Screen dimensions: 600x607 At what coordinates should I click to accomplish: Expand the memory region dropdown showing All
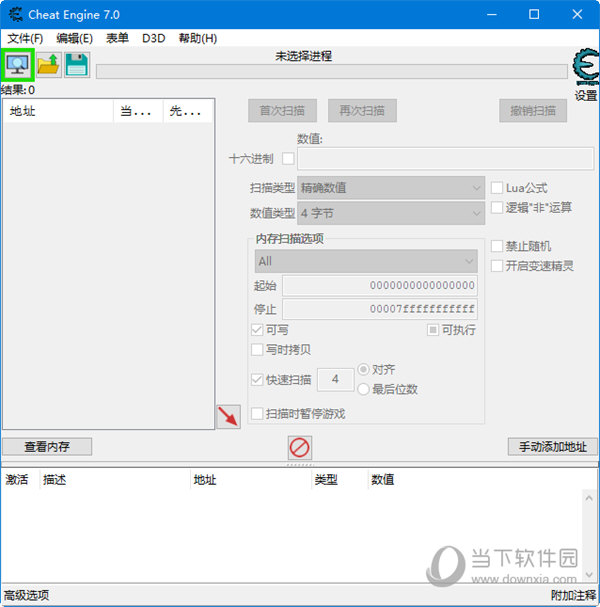point(366,261)
